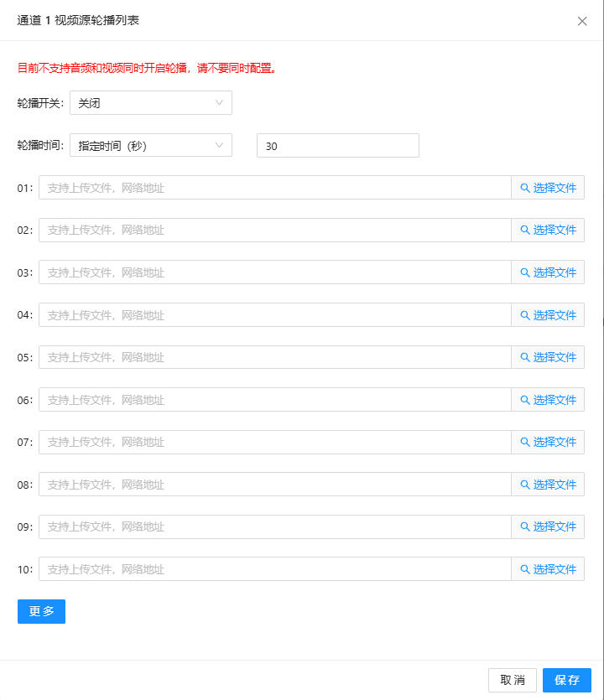Click the blue 更多 button
Screen dimensions: 604x700
42,611
